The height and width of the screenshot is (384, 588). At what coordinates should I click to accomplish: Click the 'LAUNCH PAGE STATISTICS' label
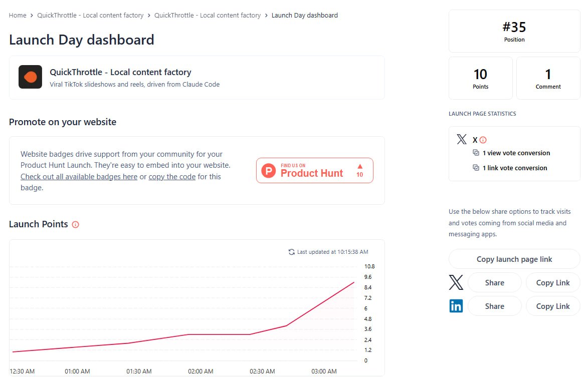(482, 114)
